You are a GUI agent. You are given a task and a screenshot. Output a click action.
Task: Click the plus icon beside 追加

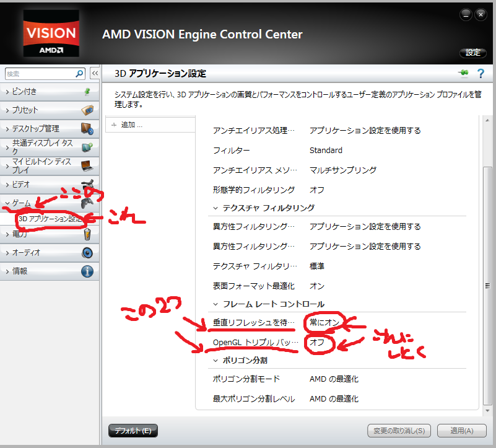point(114,125)
